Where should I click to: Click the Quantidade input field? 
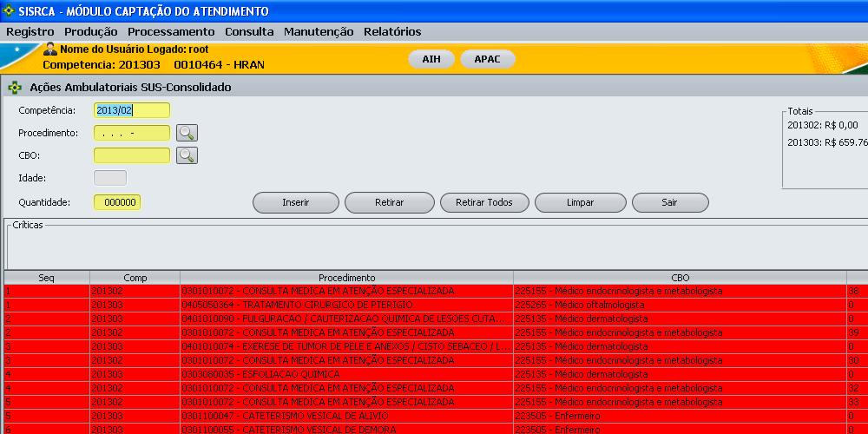coord(117,201)
